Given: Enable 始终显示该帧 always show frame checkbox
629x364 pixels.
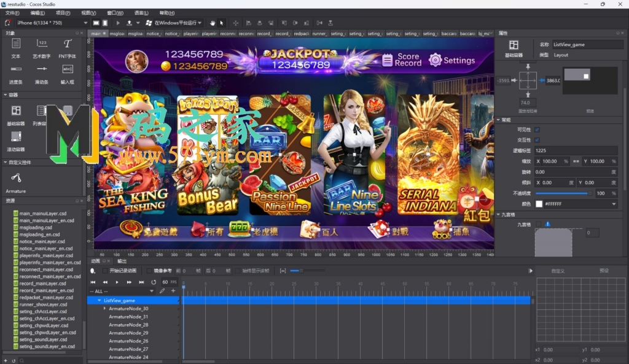Looking at the screenshot, I should coord(238,271).
